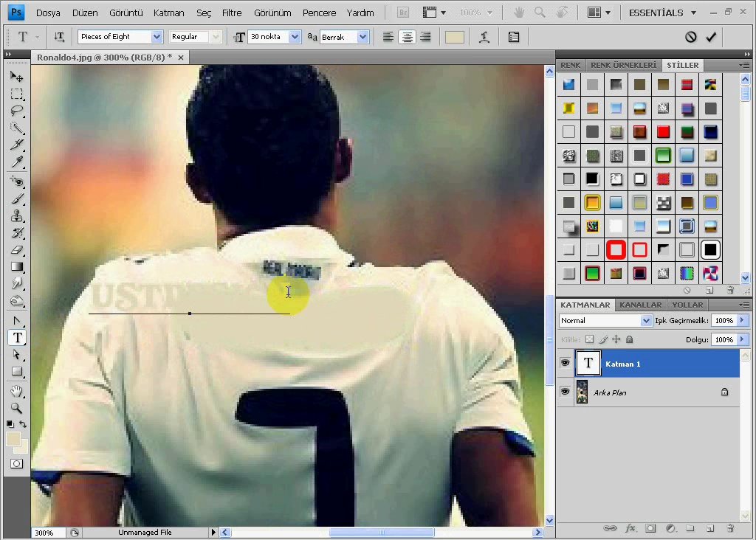Screen dimensions: 756x540
Task: Select the Clone Stamp tool
Action: point(17,215)
